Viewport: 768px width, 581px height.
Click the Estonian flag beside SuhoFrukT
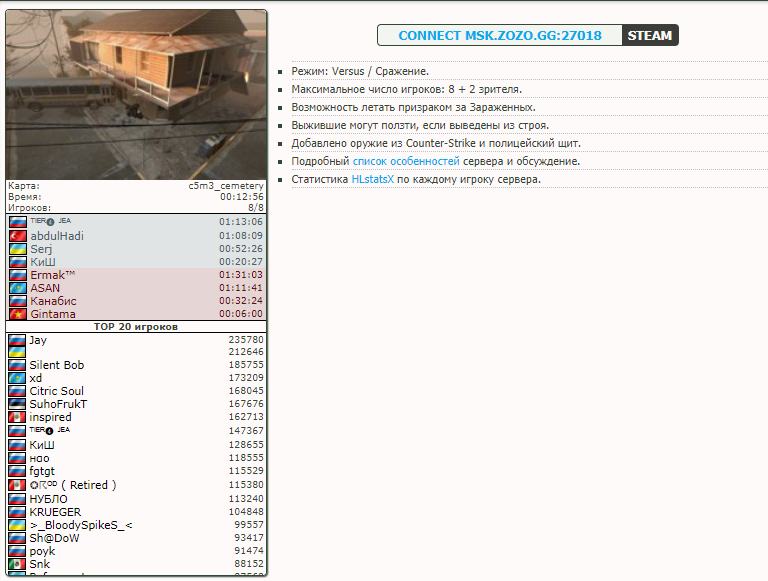point(17,404)
